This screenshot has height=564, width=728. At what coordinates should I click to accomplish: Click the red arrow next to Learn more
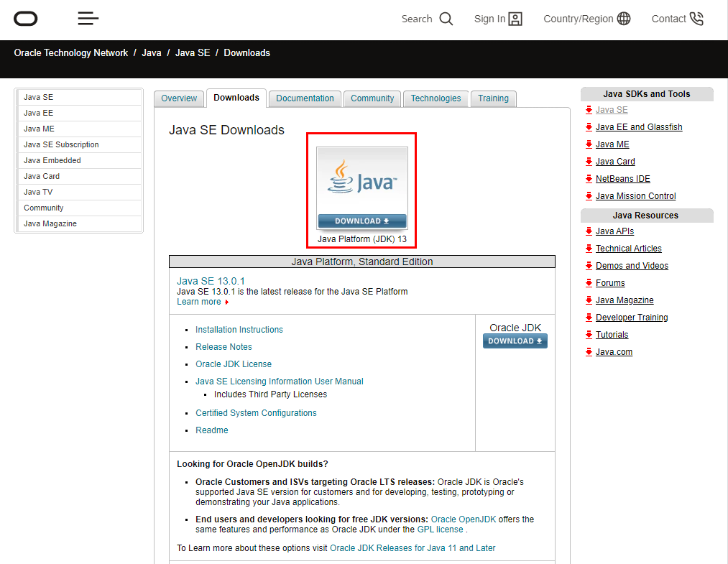click(x=226, y=302)
